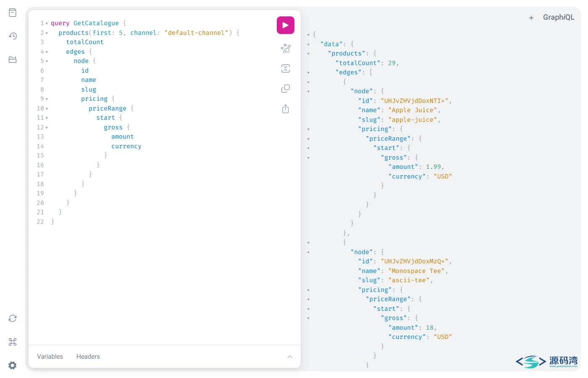Expand the editor tools panel chevron
This screenshot has height=378, width=588.
tap(290, 357)
